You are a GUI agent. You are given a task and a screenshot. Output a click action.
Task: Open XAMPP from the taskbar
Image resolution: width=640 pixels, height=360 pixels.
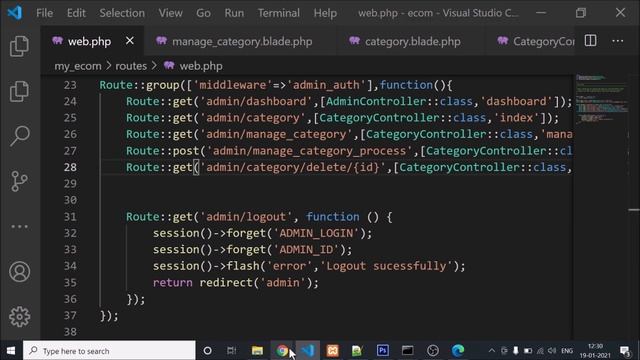333,351
